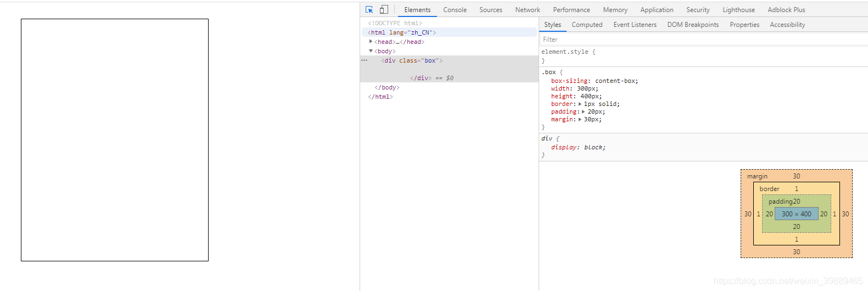Toggle the device toolbar icon

pyautogui.click(x=384, y=10)
